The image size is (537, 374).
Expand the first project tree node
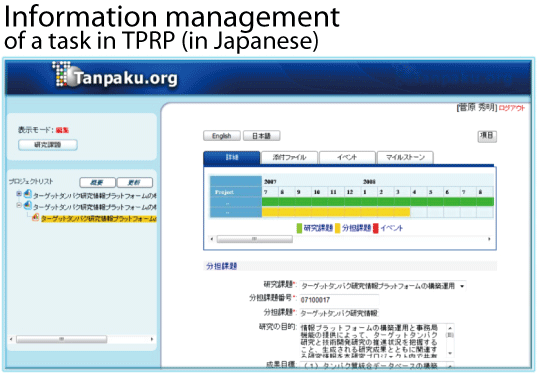click(19, 194)
